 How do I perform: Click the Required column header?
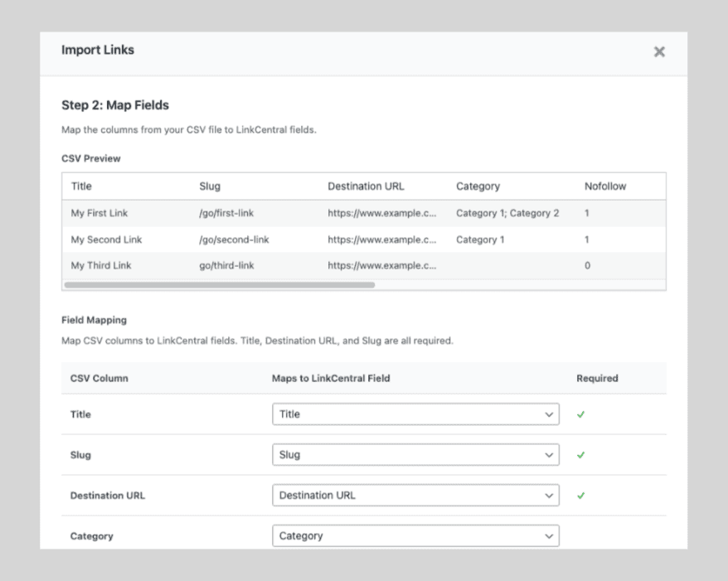(x=597, y=378)
